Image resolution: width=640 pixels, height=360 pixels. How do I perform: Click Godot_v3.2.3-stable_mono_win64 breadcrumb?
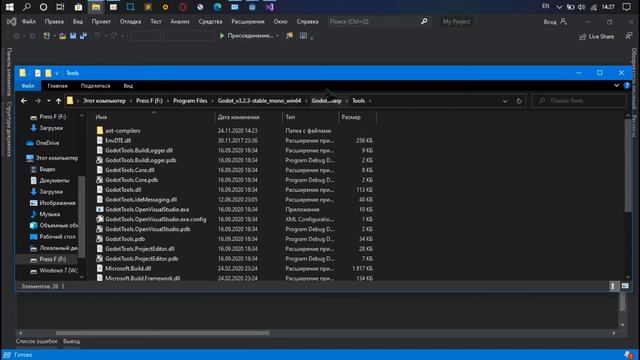[x=259, y=101]
